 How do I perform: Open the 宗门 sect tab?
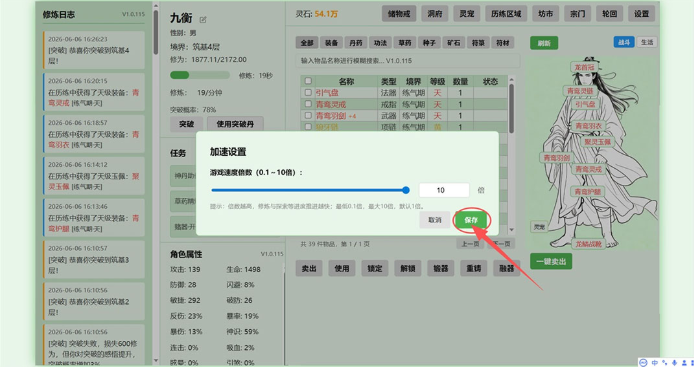(x=578, y=14)
